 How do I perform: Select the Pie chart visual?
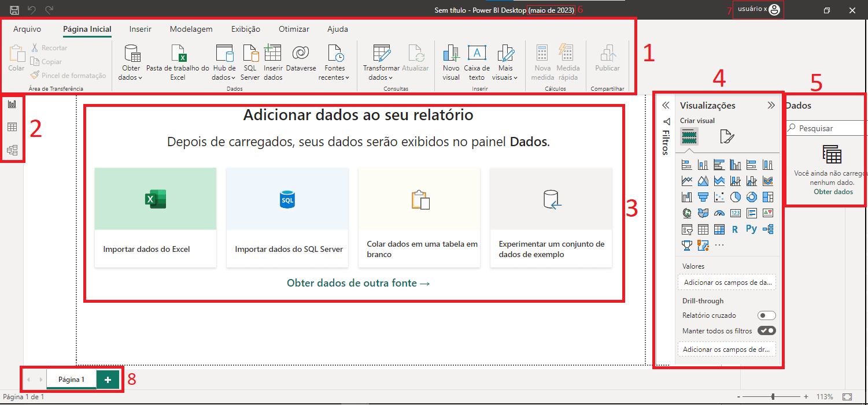coord(735,197)
